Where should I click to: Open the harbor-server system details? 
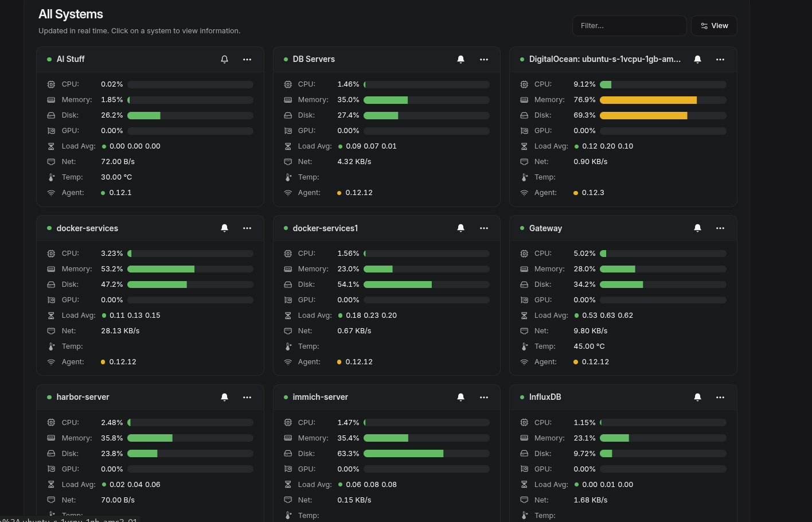(x=83, y=397)
